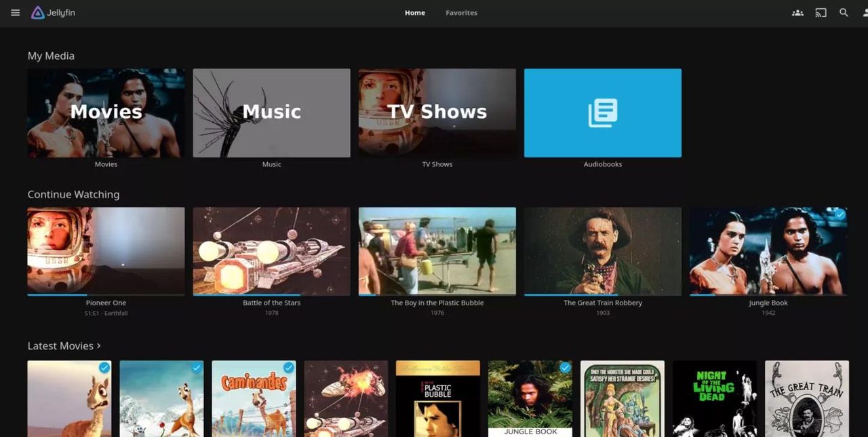The height and width of the screenshot is (437, 868).
Task: Open The Great Train poster in Latest Movies
Action: (x=807, y=398)
